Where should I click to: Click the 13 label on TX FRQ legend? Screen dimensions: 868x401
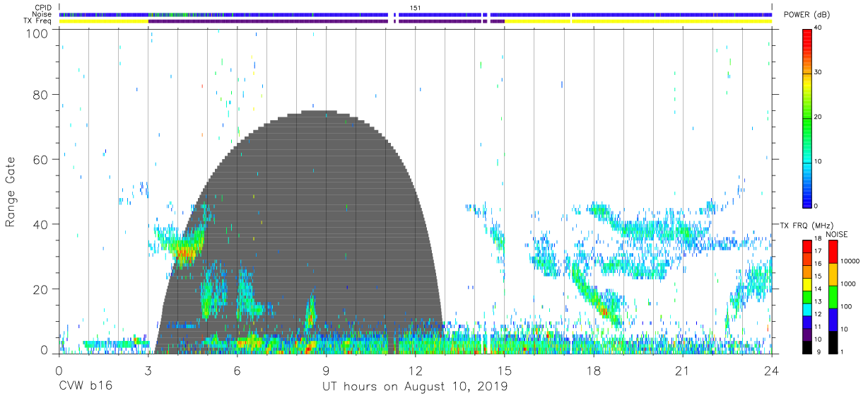tap(818, 301)
